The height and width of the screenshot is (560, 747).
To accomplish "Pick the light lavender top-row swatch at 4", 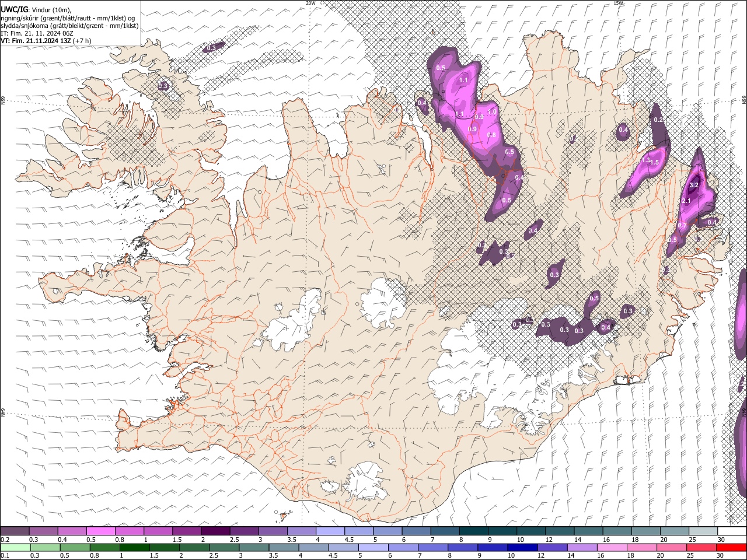I will (329, 531).
